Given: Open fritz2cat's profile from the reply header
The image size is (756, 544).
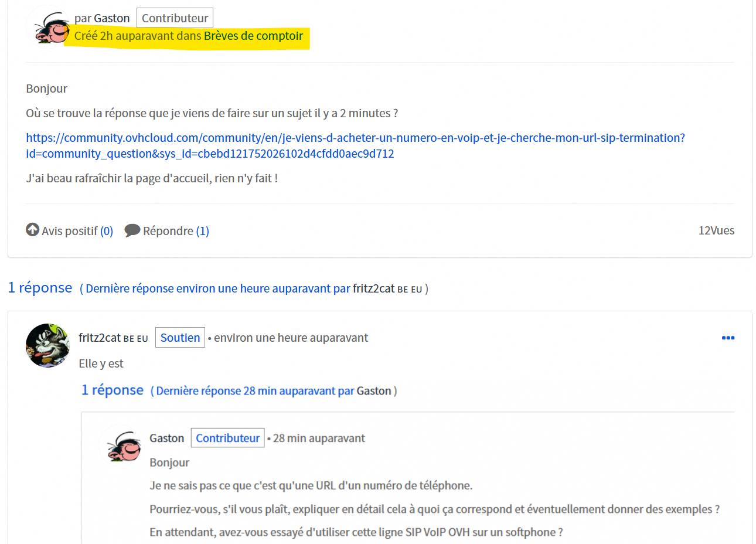Looking at the screenshot, I should (x=100, y=338).
